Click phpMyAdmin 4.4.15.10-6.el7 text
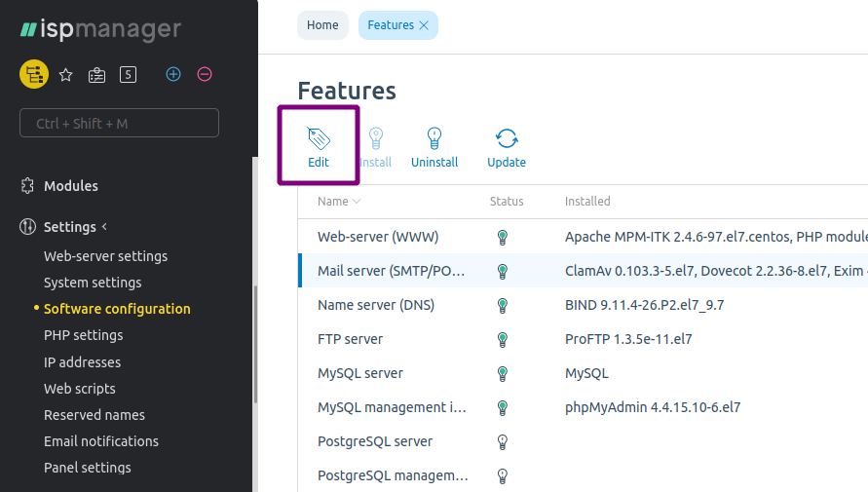The width and height of the screenshot is (868, 492). [x=653, y=407]
